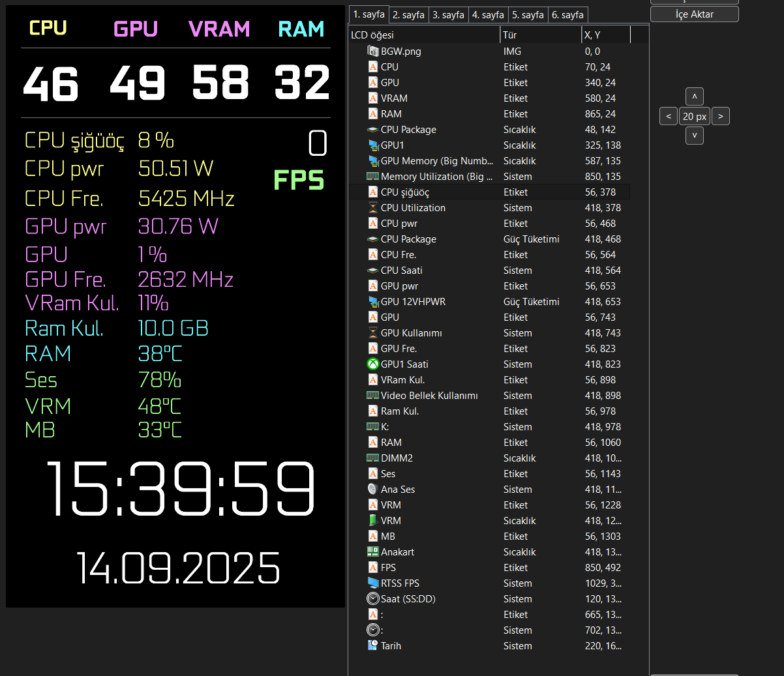Switch to the 2. sayfa tab
784x676 pixels.
(x=409, y=14)
